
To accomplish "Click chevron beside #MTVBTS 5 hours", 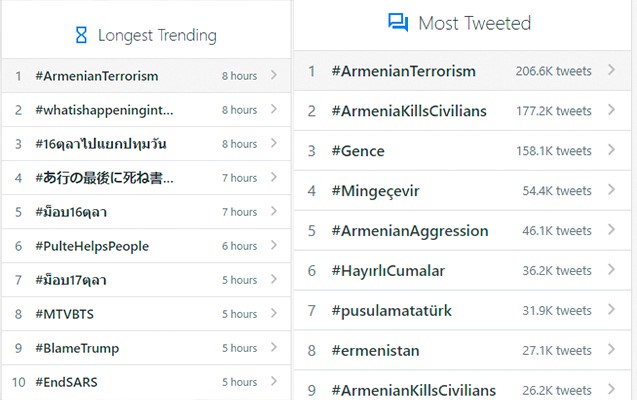I will (274, 313).
